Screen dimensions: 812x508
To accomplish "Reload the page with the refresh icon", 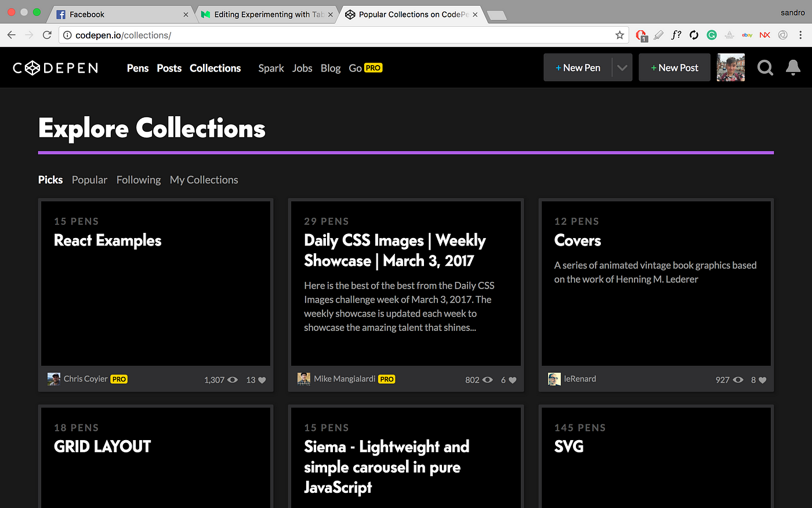I will click(x=48, y=35).
